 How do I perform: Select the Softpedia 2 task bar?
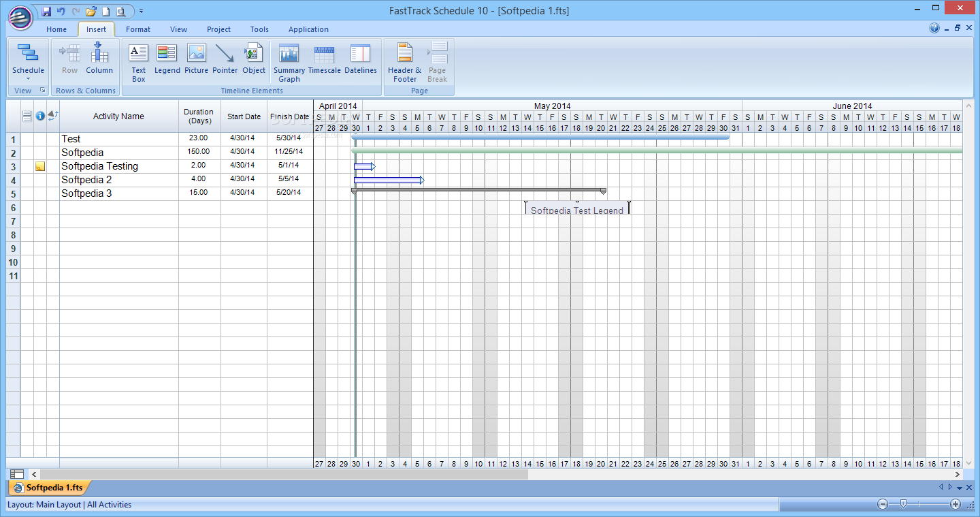[389, 180]
